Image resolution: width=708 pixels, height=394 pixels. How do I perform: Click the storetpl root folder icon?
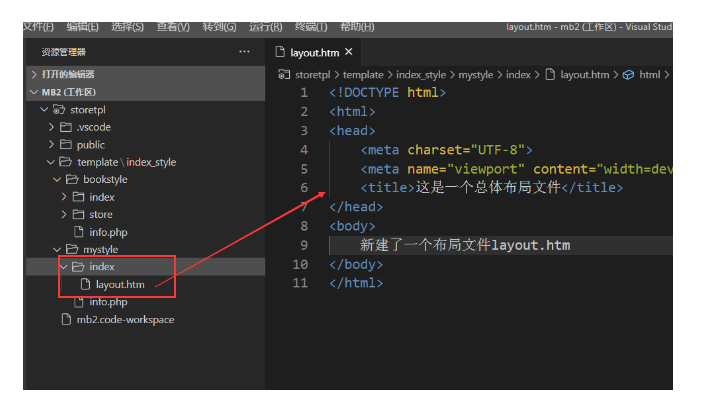click(x=59, y=110)
